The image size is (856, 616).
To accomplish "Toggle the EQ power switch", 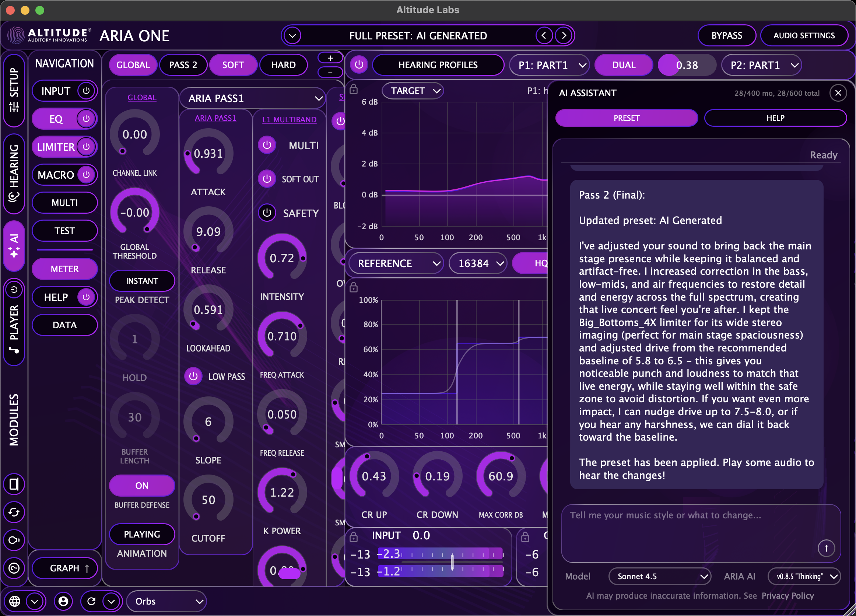I will [86, 119].
